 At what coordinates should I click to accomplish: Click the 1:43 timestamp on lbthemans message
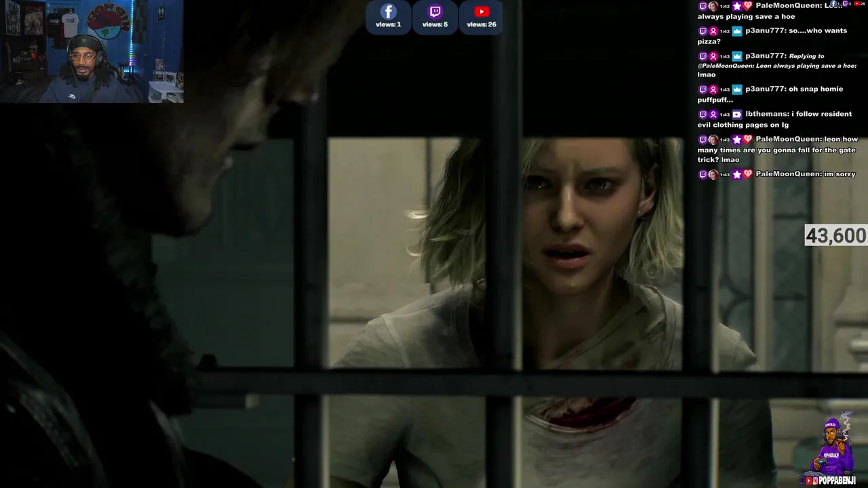tap(725, 115)
